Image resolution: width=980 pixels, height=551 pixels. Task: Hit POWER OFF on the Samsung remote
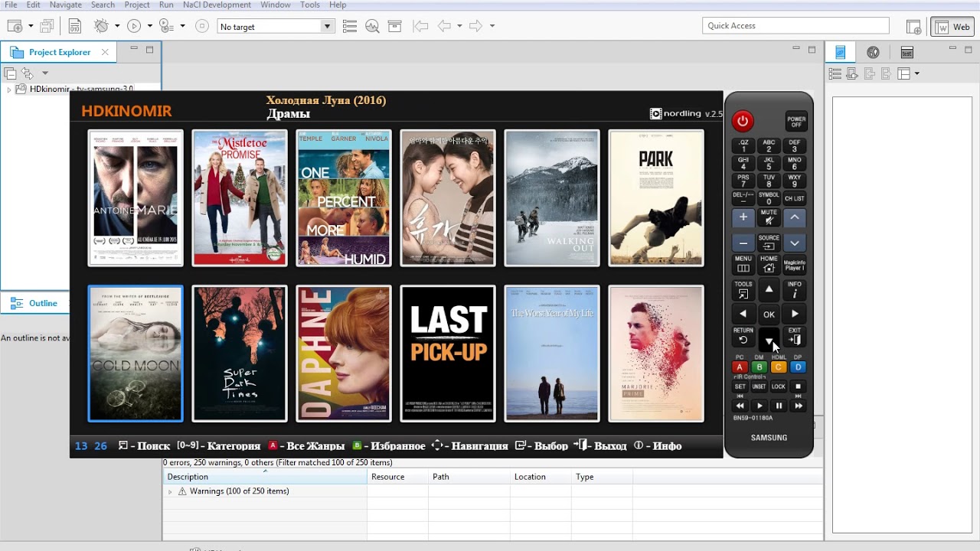(x=796, y=121)
